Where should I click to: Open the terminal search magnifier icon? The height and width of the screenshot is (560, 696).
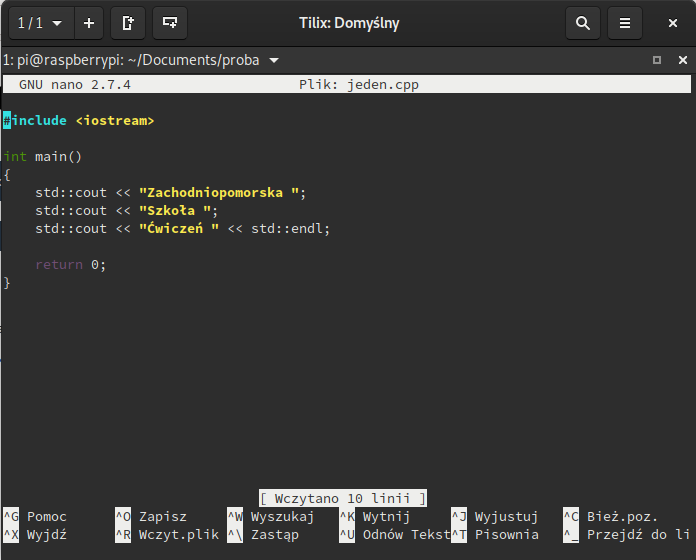(x=583, y=23)
